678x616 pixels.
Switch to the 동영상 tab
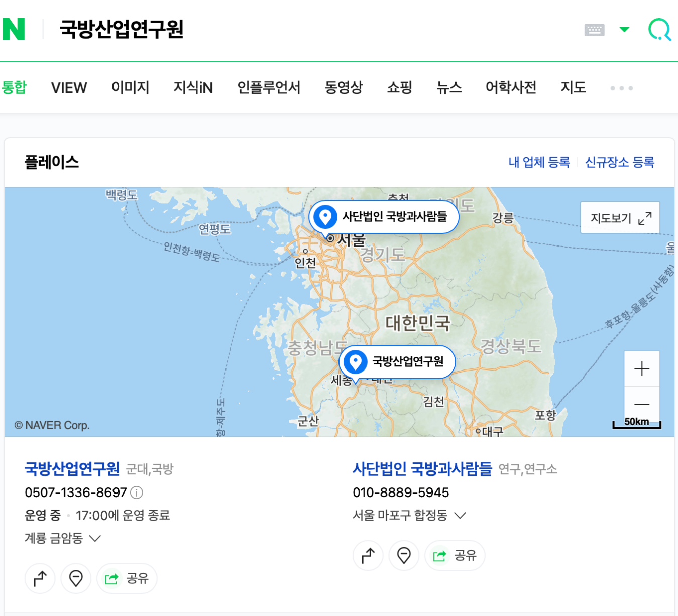point(344,87)
